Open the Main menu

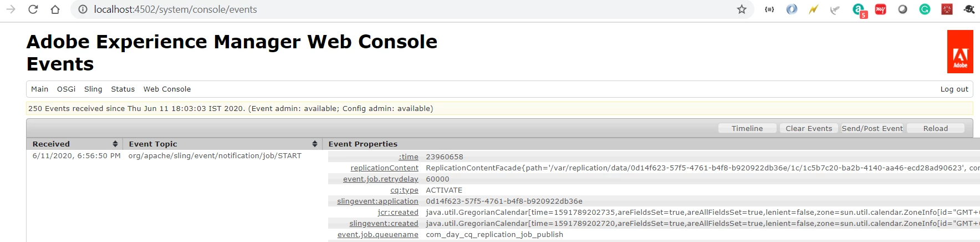39,89
